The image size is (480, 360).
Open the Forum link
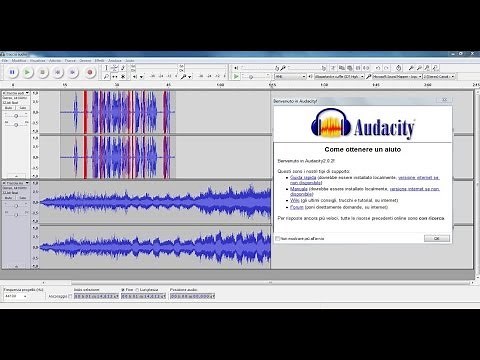(297, 207)
